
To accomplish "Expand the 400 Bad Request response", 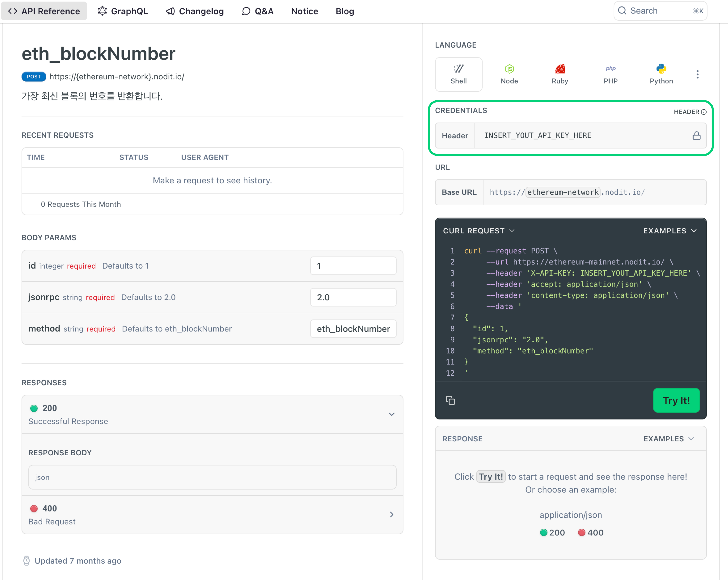I will (x=392, y=514).
